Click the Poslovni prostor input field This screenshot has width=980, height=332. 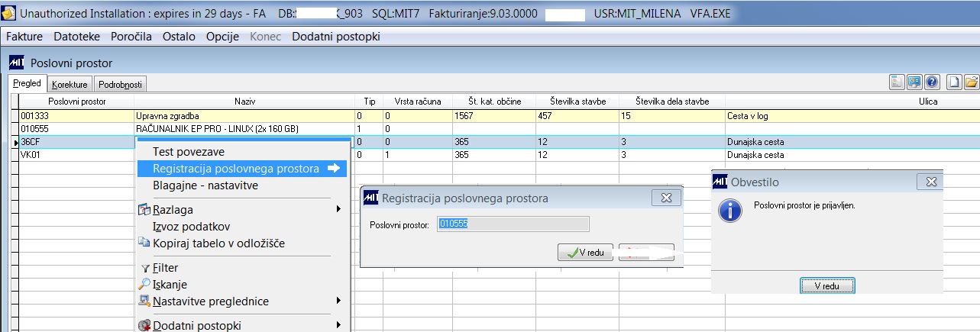513,224
